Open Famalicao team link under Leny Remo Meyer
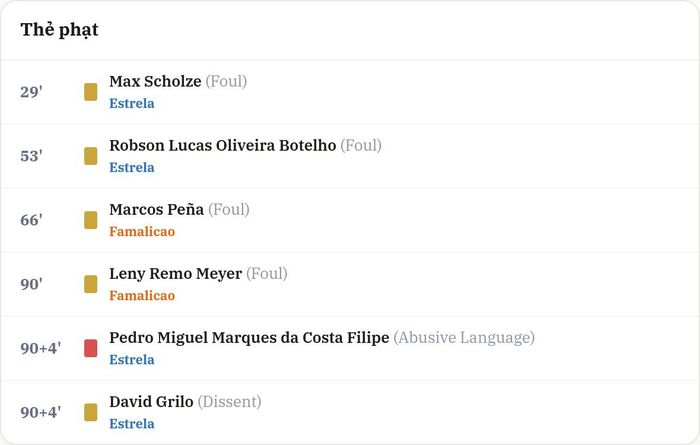 [x=142, y=295]
